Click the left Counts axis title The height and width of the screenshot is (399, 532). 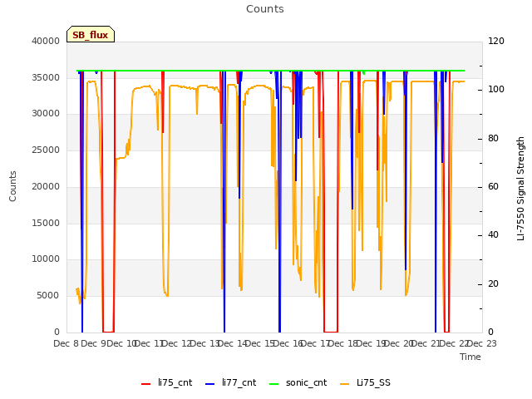click(x=13, y=186)
